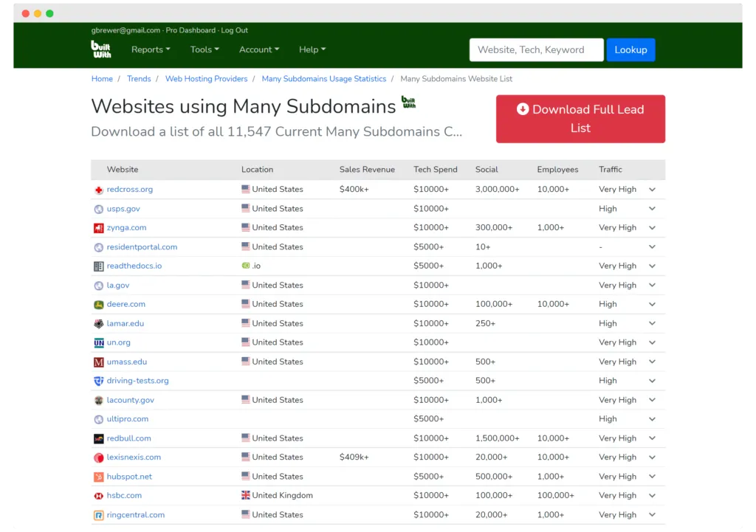
Task: Open the Reports dropdown menu
Action: coord(151,49)
